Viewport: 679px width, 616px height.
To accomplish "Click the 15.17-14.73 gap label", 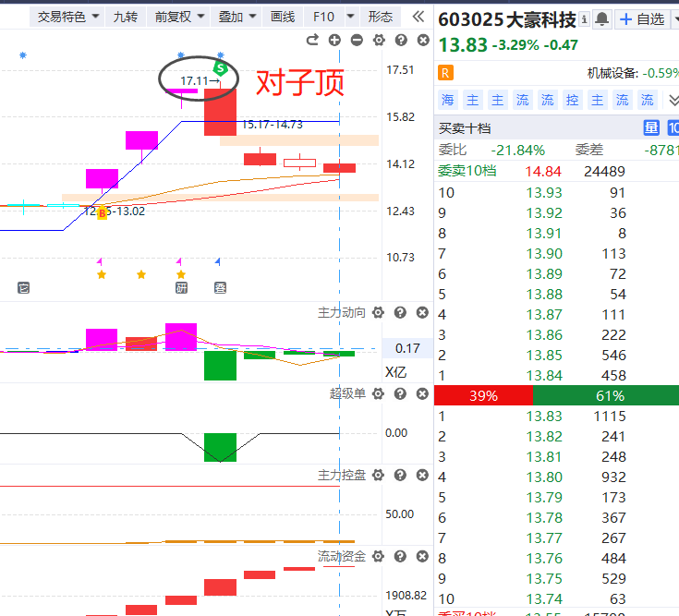I will (x=273, y=125).
